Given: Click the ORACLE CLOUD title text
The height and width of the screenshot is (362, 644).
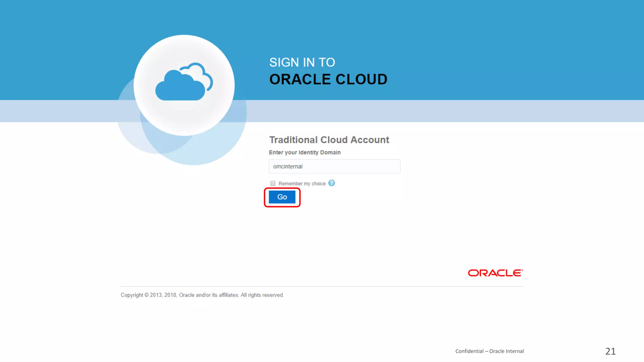Looking at the screenshot, I should (x=328, y=79).
